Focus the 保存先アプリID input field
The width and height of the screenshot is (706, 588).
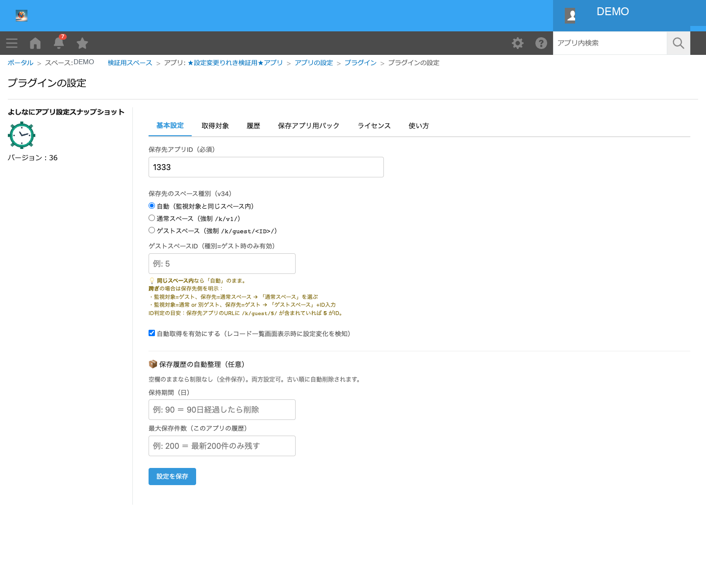pyautogui.click(x=266, y=167)
